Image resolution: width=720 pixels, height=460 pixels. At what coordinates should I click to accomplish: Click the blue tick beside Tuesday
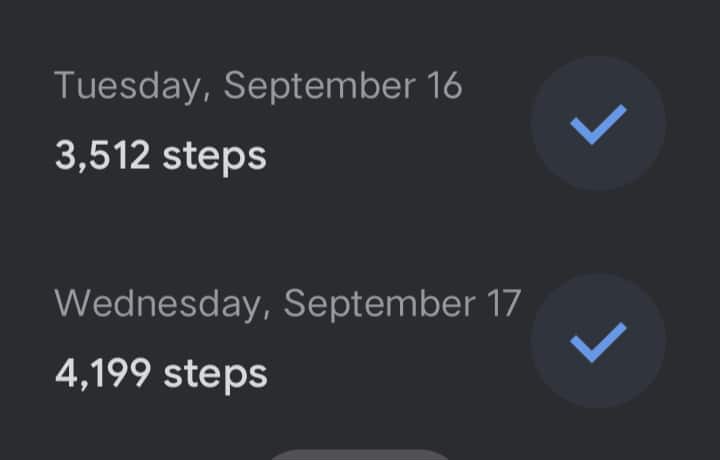coord(598,124)
